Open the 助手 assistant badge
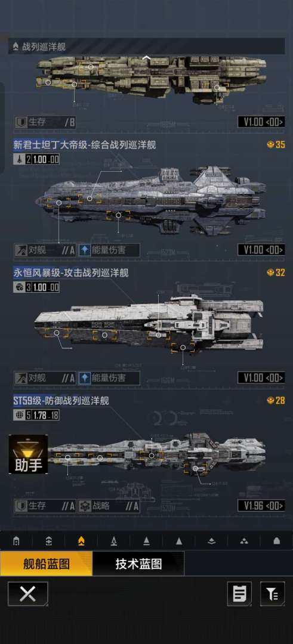 tap(29, 454)
